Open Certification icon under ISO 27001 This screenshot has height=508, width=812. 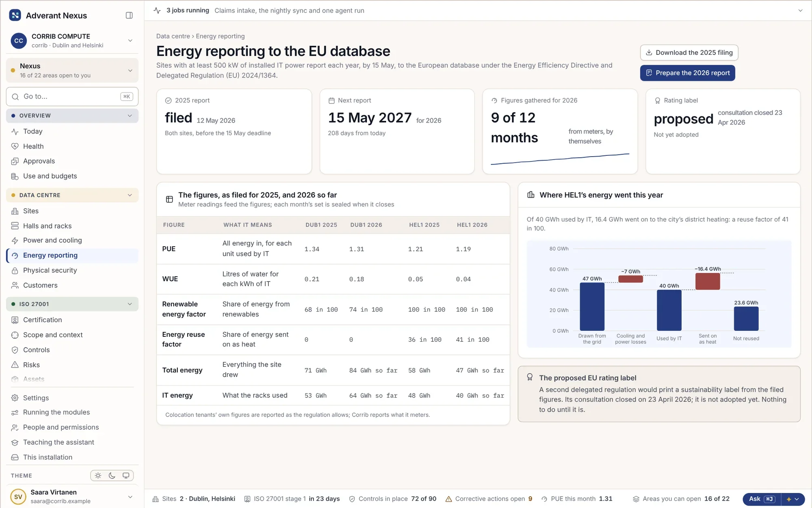(15, 320)
